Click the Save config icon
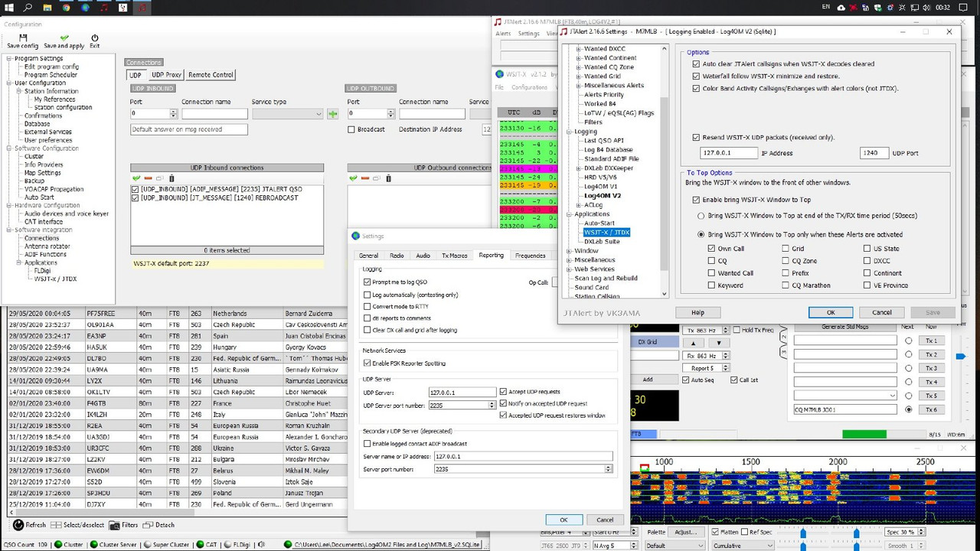980x551 pixels. click(x=22, y=37)
